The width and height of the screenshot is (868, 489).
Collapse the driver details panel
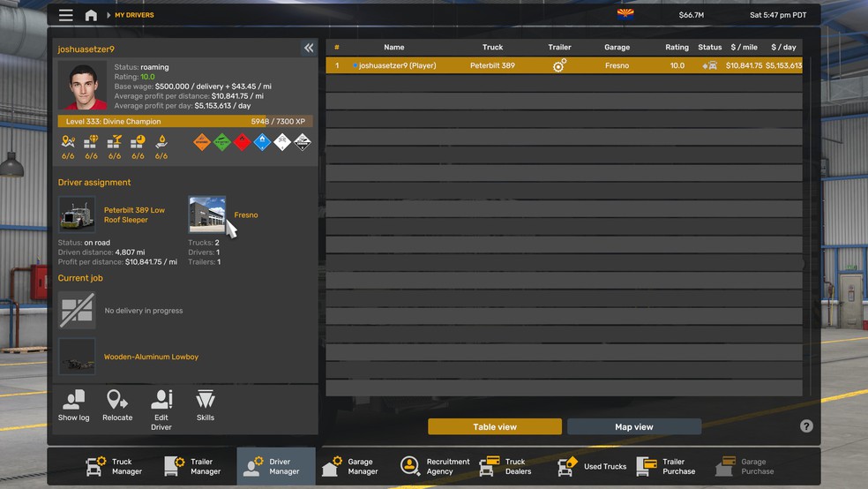coord(309,49)
